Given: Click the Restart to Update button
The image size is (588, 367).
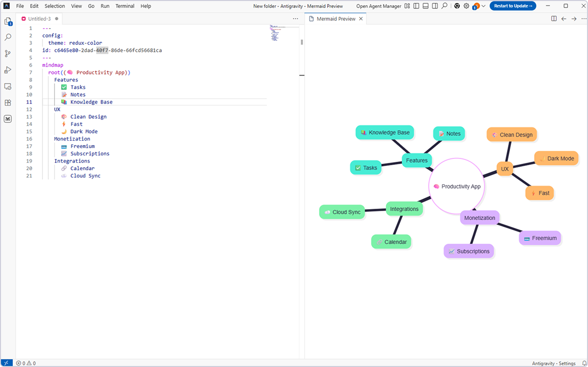Looking at the screenshot, I should click(513, 6).
